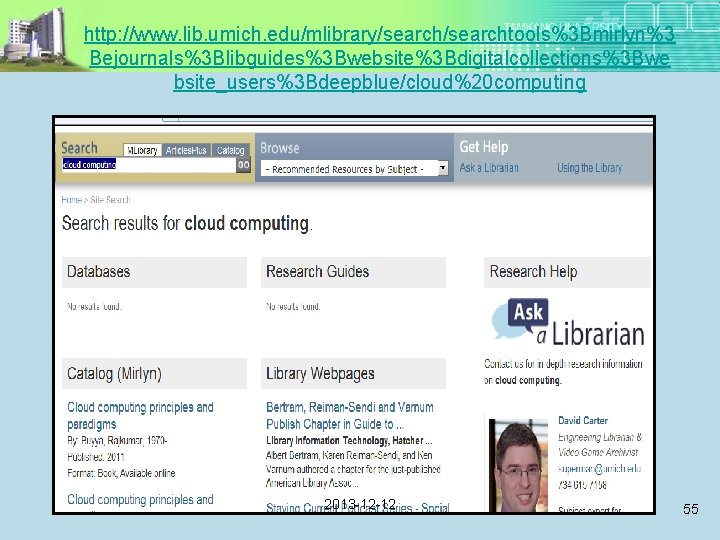Click the 'Published: 2011' text
This screenshot has width=720, height=540.
click(x=96, y=457)
